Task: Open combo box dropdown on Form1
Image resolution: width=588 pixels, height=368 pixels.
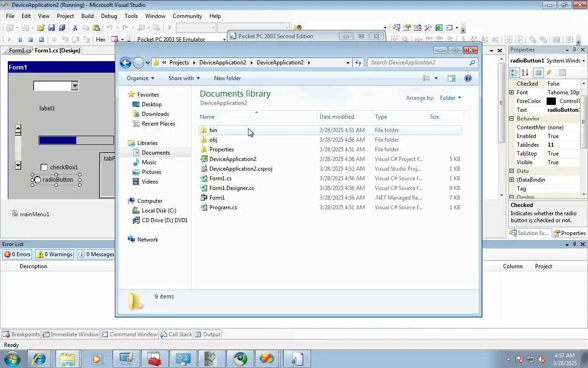Action: click(74, 86)
